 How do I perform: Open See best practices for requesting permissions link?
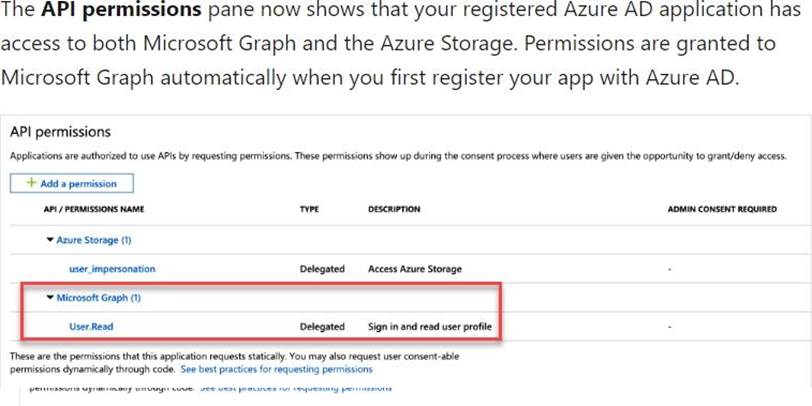(x=276, y=369)
